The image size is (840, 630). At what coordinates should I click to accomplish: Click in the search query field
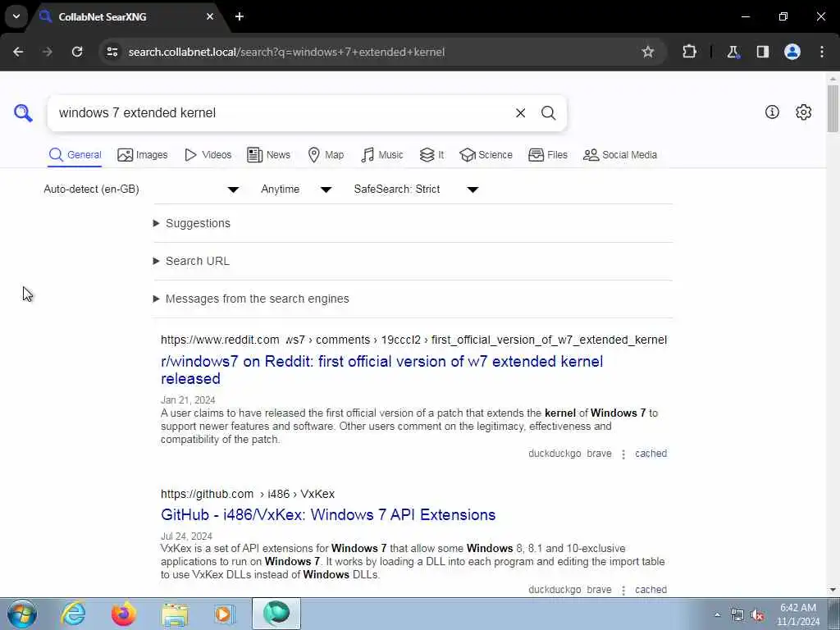[x=279, y=113]
